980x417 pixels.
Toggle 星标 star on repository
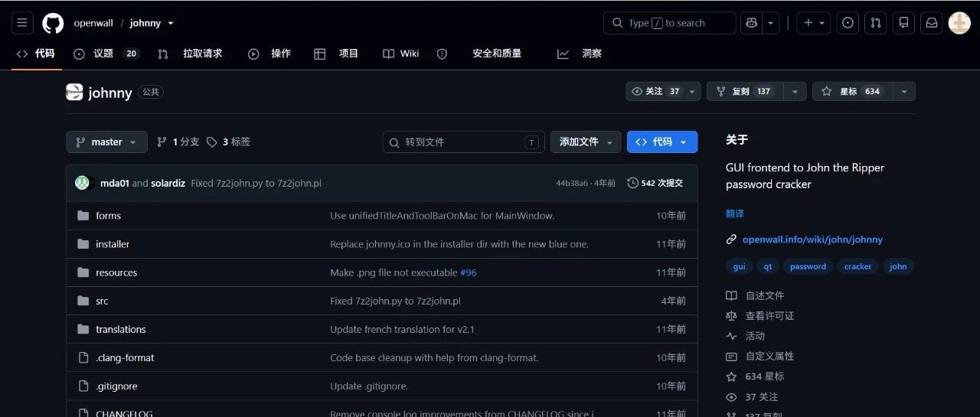pyautogui.click(x=853, y=91)
